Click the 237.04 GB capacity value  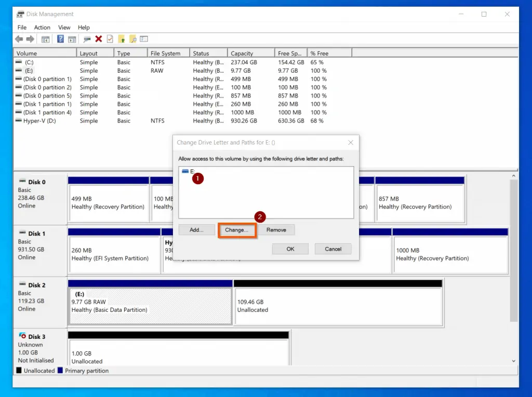244,62
